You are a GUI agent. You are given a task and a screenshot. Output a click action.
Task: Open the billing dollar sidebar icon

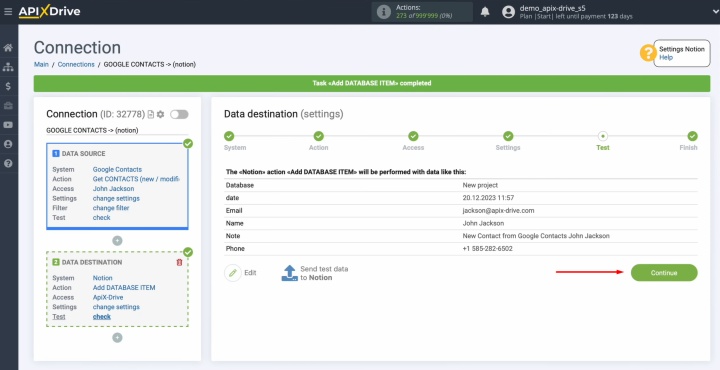point(8,86)
